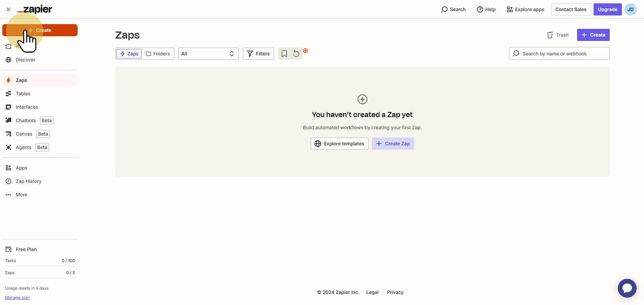Click the Zap History clock icon
This screenshot has height=305, width=644.
(8, 181)
